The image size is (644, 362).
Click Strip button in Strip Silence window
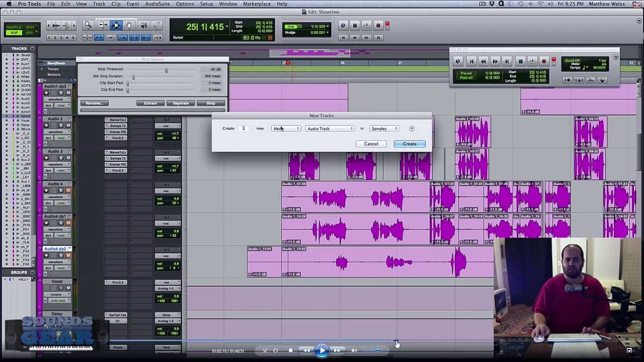(211, 103)
